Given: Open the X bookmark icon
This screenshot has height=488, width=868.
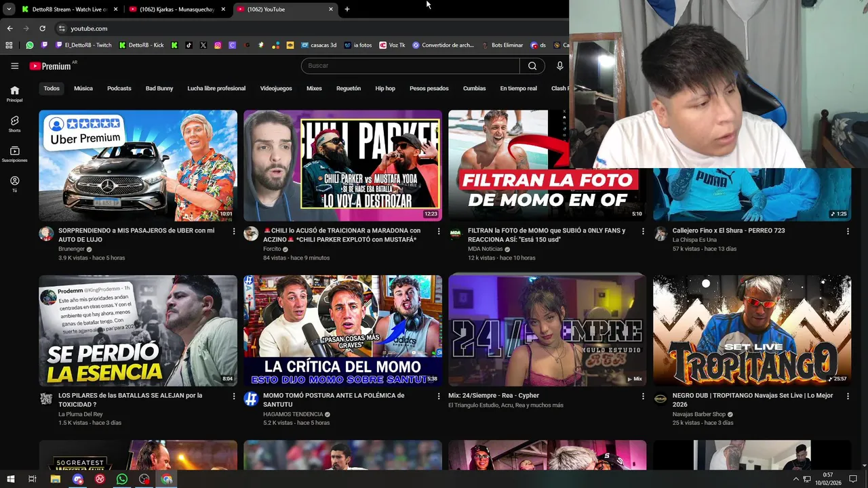Looking at the screenshot, I should [203, 45].
